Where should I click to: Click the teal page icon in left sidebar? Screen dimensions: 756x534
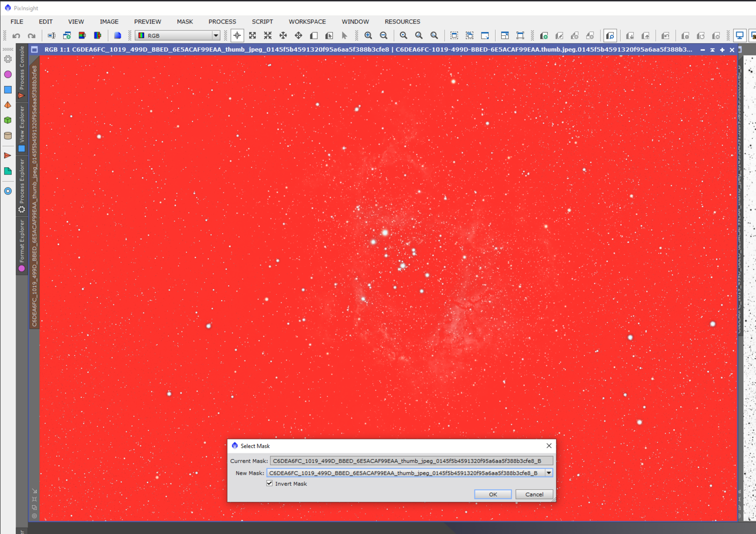coord(8,171)
